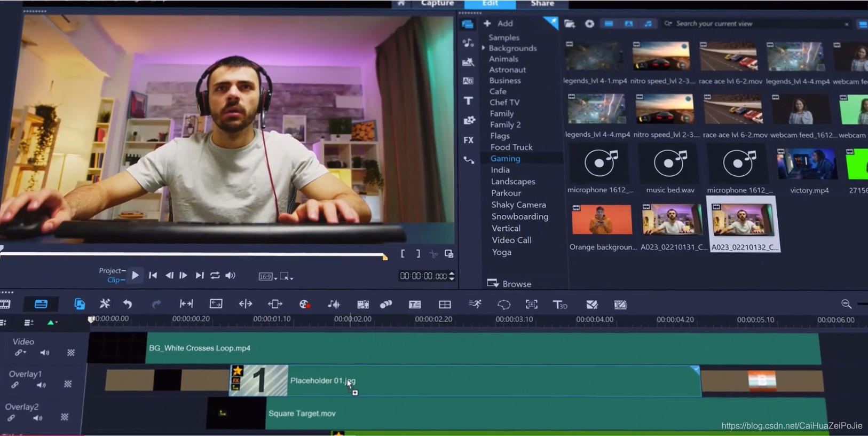Click the timecode up/down stepper arrows
This screenshot has width=868, height=436.
[x=452, y=276]
